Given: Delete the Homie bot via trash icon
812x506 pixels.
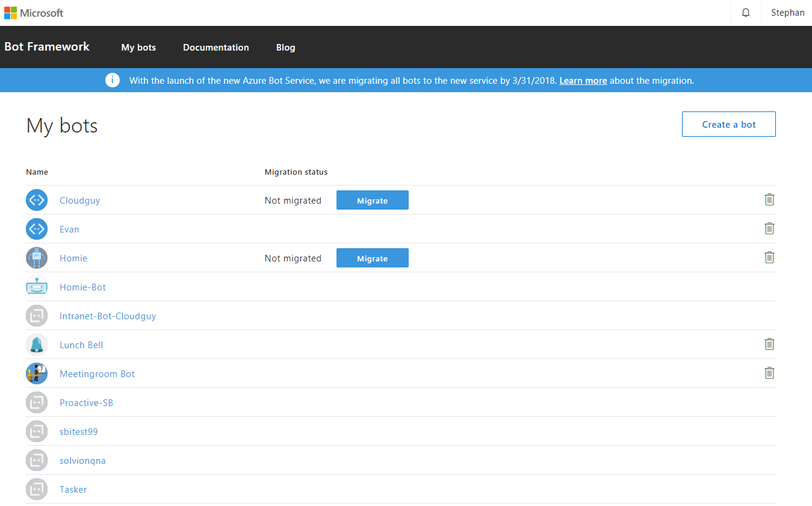Looking at the screenshot, I should (x=769, y=257).
